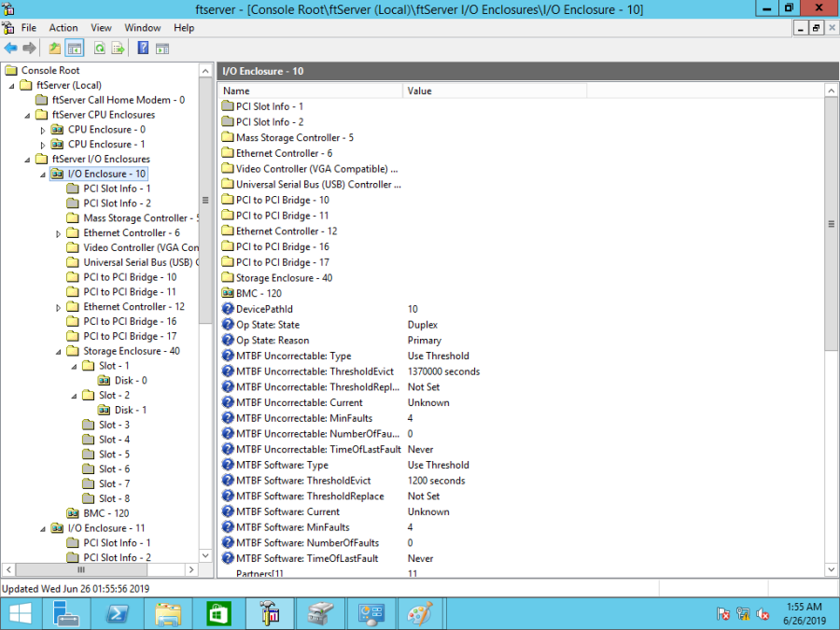Image resolution: width=840 pixels, height=630 pixels.
Task: Open the File menu
Action: coord(29,28)
